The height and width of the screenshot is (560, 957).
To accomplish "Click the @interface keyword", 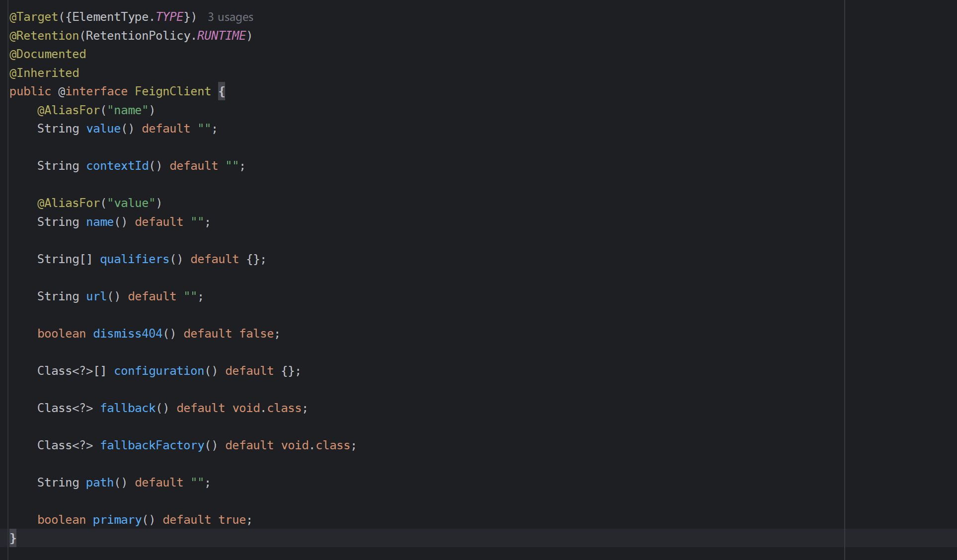I will (x=93, y=91).
